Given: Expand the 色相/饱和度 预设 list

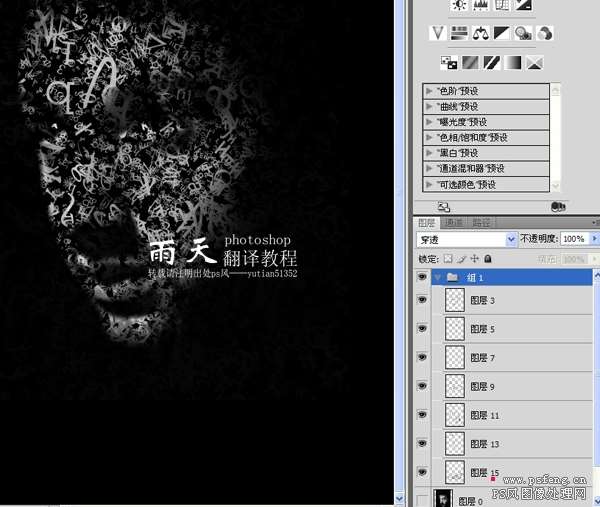Looking at the screenshot, I should click(x=429, y=137).
